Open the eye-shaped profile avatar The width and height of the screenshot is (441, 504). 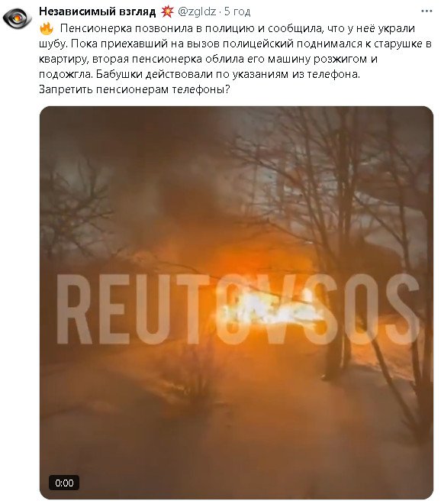[17, 18]
